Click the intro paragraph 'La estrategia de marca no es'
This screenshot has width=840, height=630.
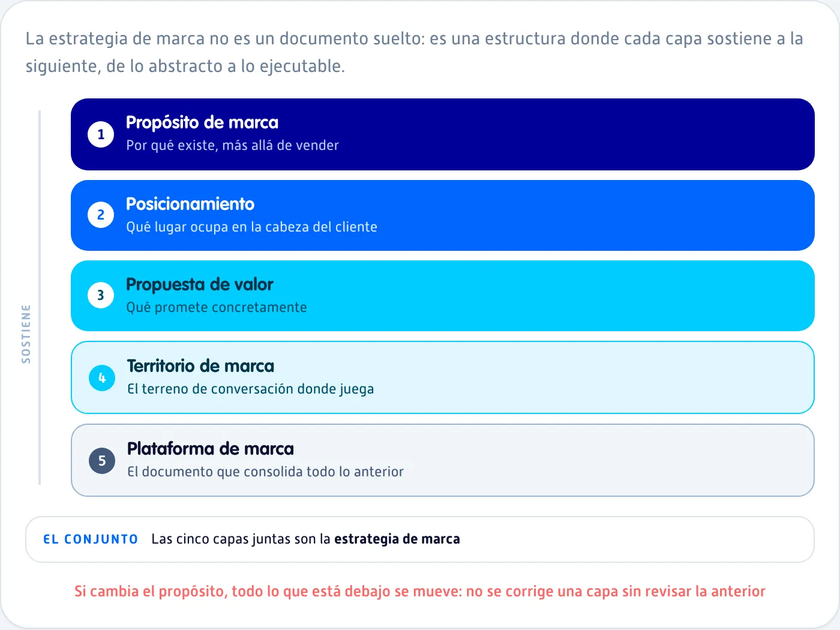pyautogui.click(x=414, y=52)
